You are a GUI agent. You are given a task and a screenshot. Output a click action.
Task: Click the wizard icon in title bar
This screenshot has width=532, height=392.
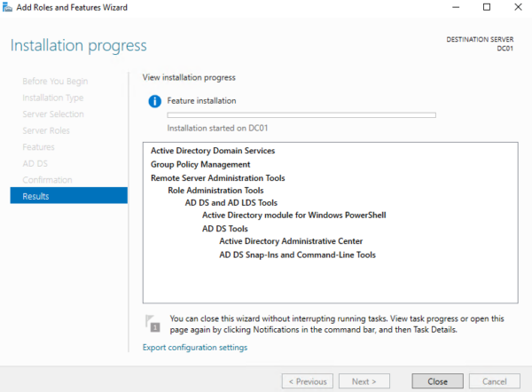[x=9, y=8]
